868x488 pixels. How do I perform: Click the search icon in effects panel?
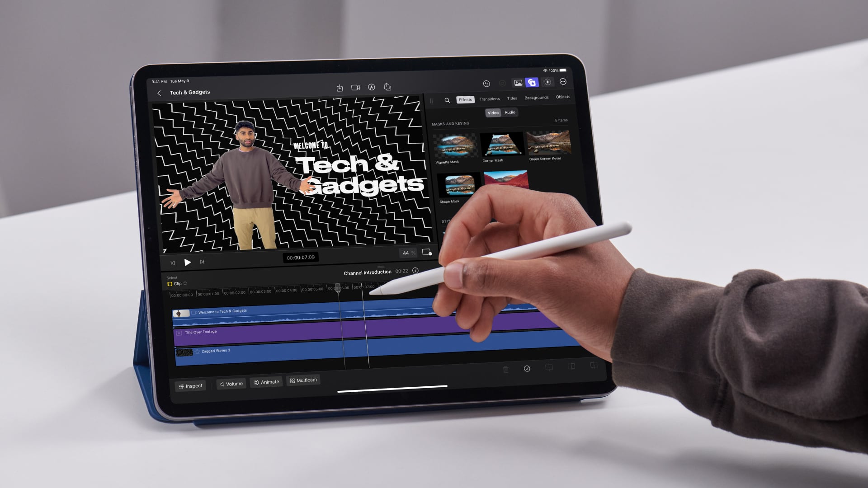(447, 99)
